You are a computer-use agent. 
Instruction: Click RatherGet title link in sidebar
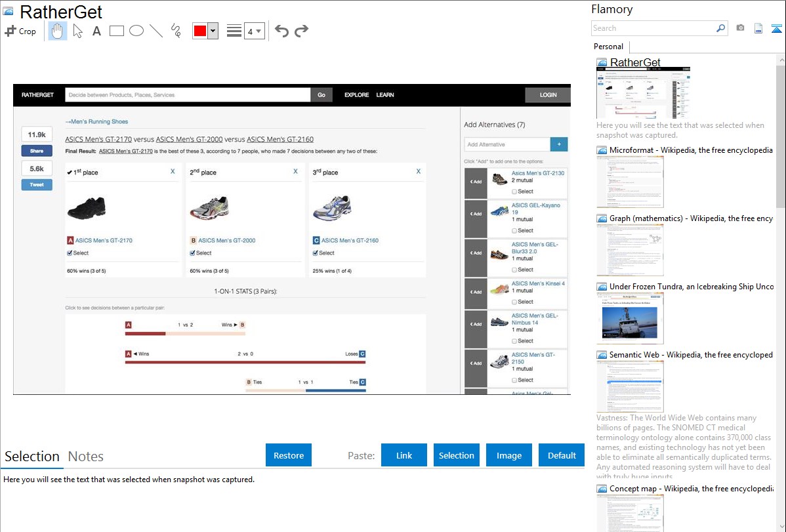[635, 62]
